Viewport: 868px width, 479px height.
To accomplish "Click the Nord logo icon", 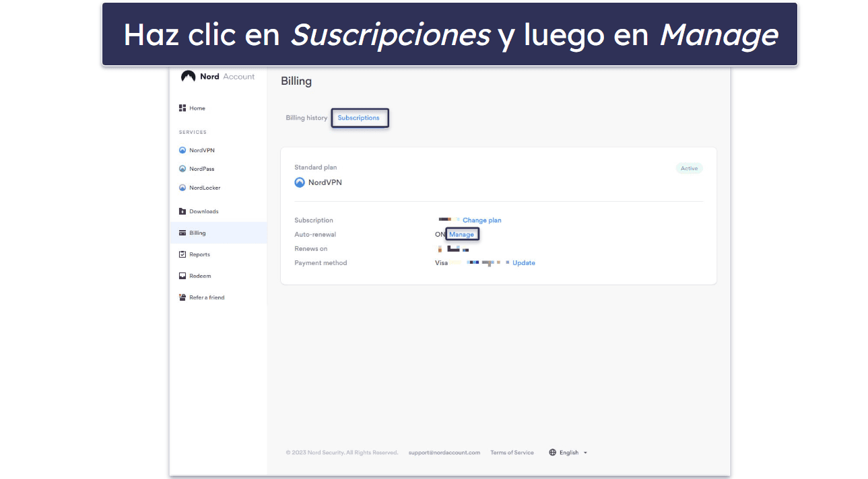I will tap(188, 77).
